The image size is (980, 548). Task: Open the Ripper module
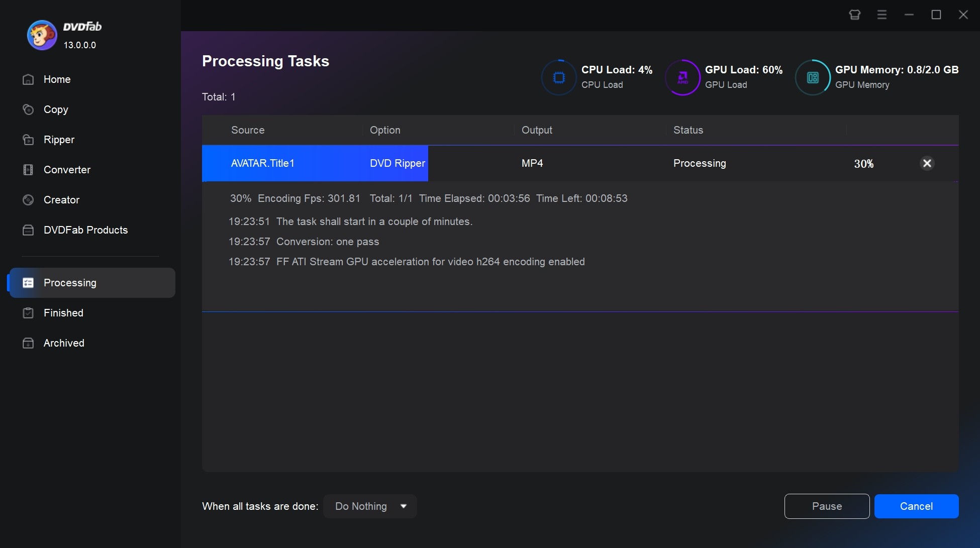tap(59, 139)
